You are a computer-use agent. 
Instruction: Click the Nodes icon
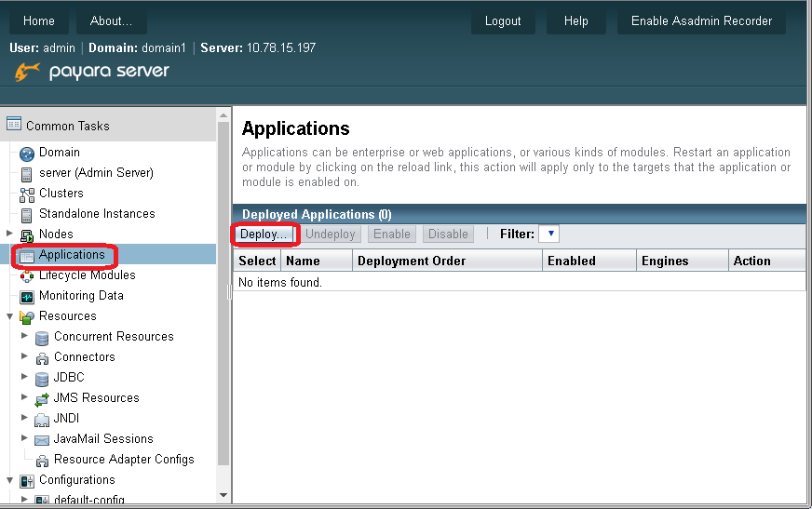click(27, 235)
